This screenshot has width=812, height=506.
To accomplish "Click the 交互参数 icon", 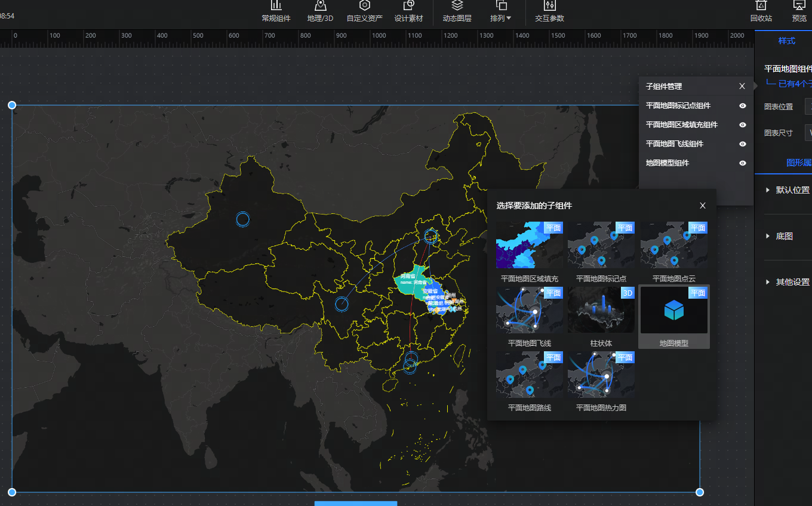I will click(549, 7).
